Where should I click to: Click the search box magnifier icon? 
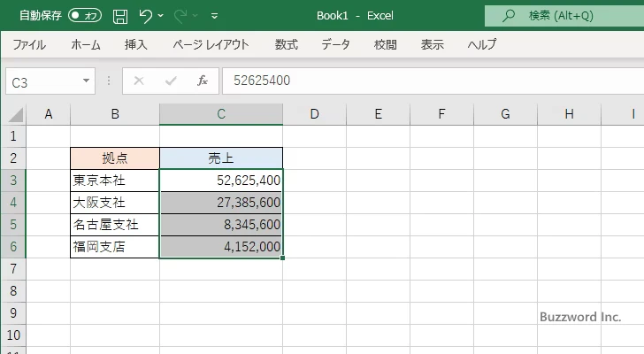509,16
